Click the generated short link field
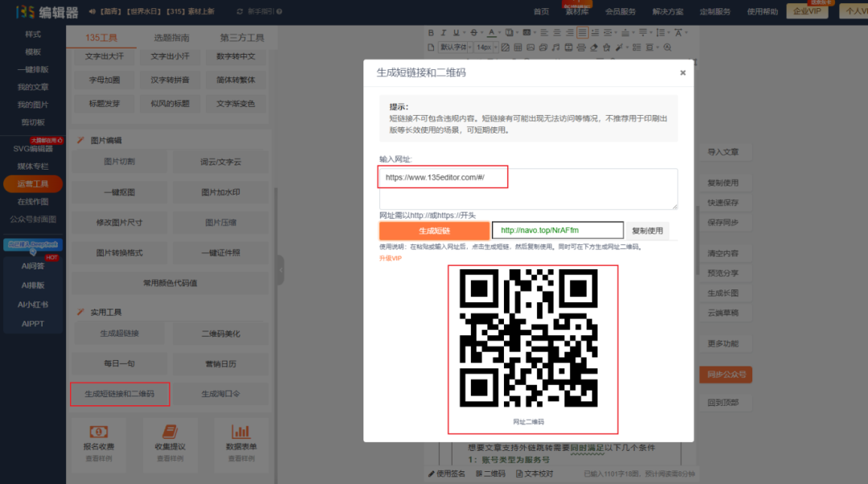The height and width of the screenshot is (484, 868). tap(558, 230)
